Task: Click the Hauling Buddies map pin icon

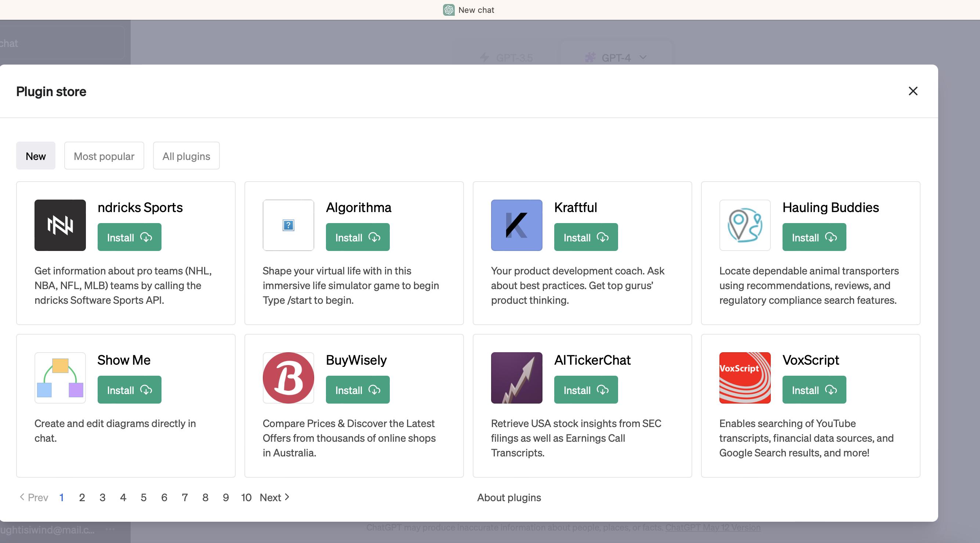Action: pyautogui.click(x=744, y=225)
